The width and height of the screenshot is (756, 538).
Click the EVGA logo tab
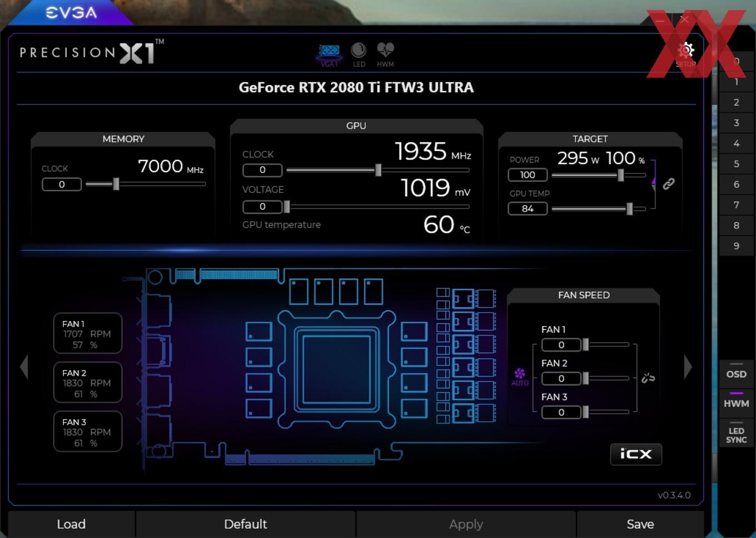[71, 12]
